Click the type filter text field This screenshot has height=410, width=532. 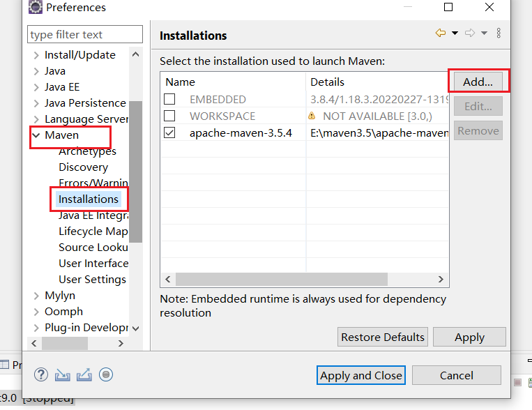pyautogui.click(x=84, y=34)
